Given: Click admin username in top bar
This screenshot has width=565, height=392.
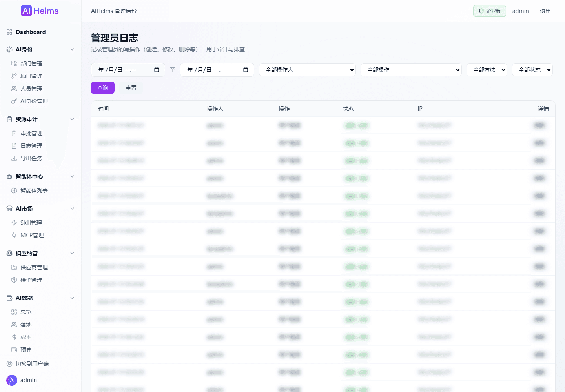Looking at the screenshot, I should coord(521,11).
